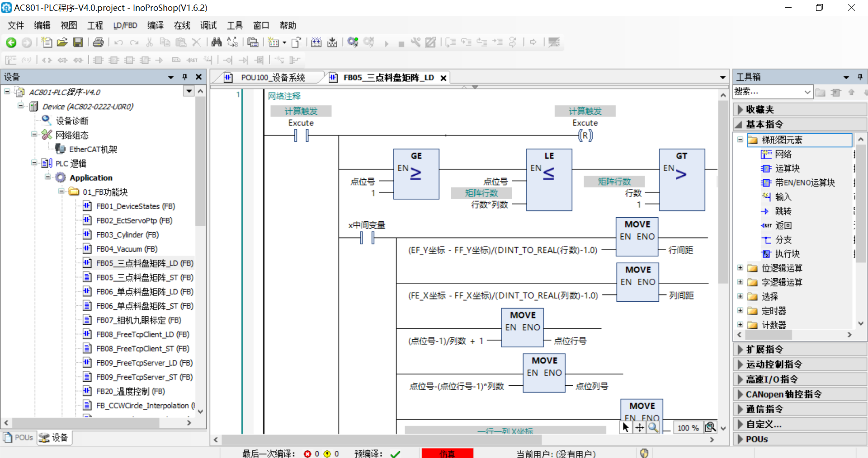Switch to the POU100_设备系统 tab

[x=273, y=78]
